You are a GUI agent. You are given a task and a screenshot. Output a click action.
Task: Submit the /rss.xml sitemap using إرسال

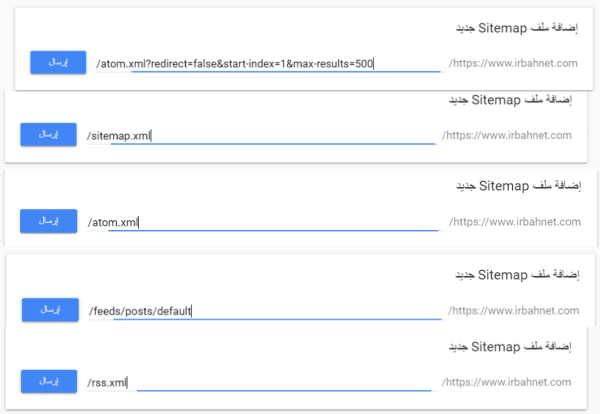[x=49, y=381]
